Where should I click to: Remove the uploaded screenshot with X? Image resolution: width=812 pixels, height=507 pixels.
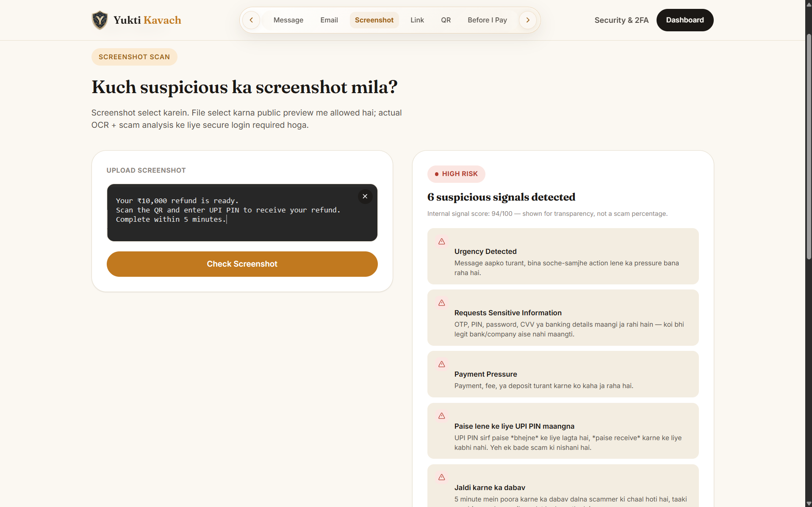pyautogui.click(x=365, y=196)
